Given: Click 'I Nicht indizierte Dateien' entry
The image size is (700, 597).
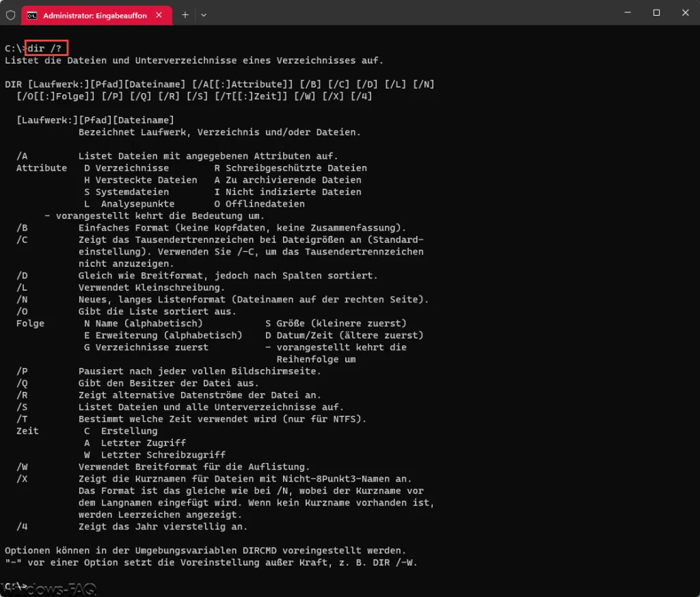Looking at the screenshot, I should point(288,192).
